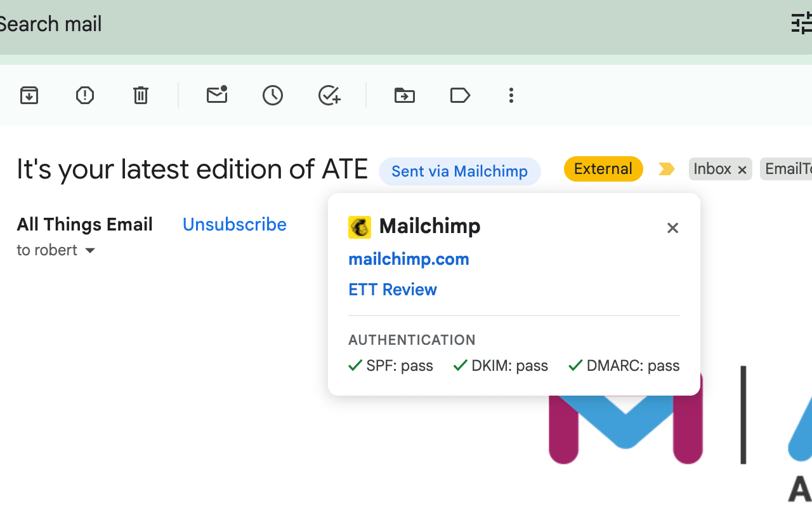Mark the message as unread
Screen dimensions: 812x508
[x=217, y=95]
